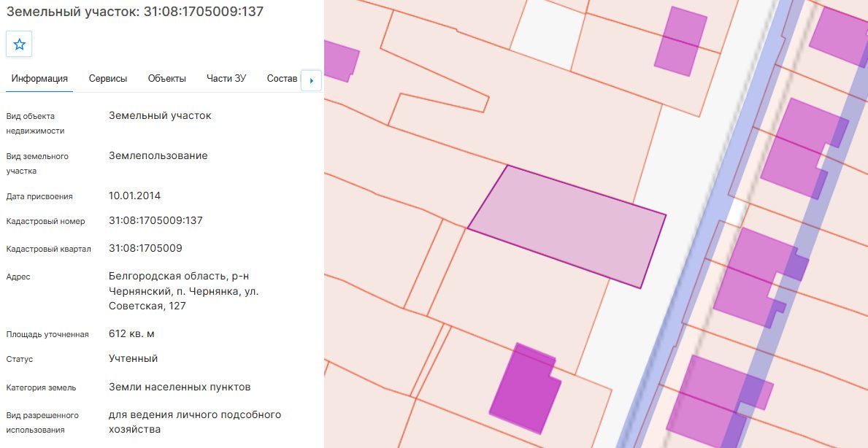868x448 pixels.
Task: Open the Части ЗУ tab
Action: coord(226,79)
